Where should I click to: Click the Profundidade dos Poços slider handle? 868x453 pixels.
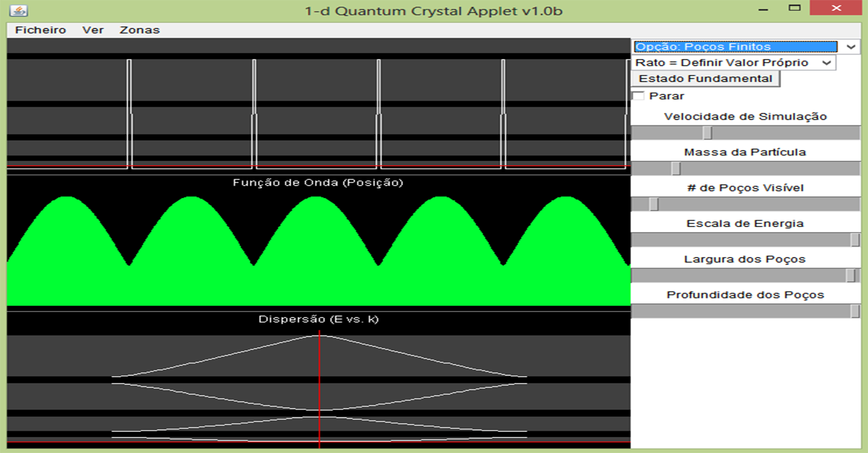(x=855, y=311)
